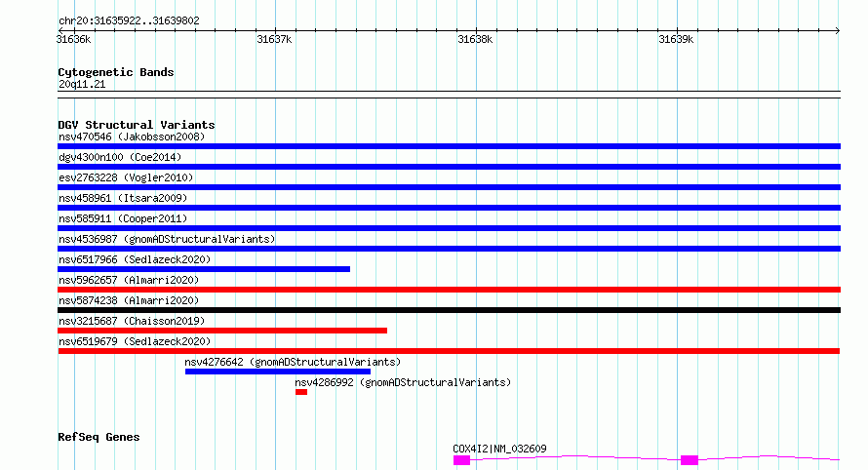Open the RefSeq Genes track heading

tap(99, 438)
